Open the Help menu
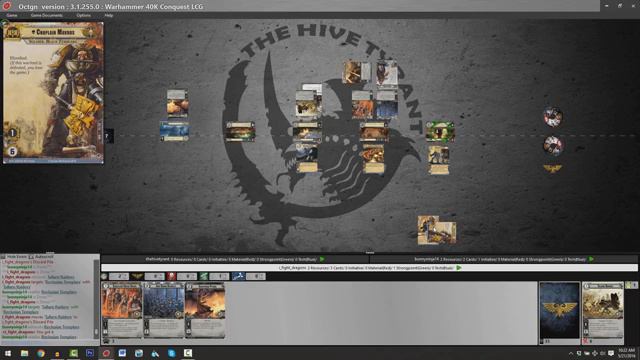This screenshot has height=360, width=640. [x=108, y=16]
